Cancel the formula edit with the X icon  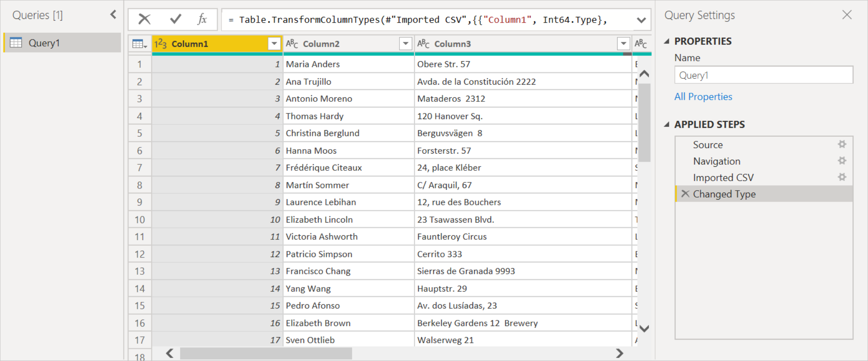pos(144,19)
